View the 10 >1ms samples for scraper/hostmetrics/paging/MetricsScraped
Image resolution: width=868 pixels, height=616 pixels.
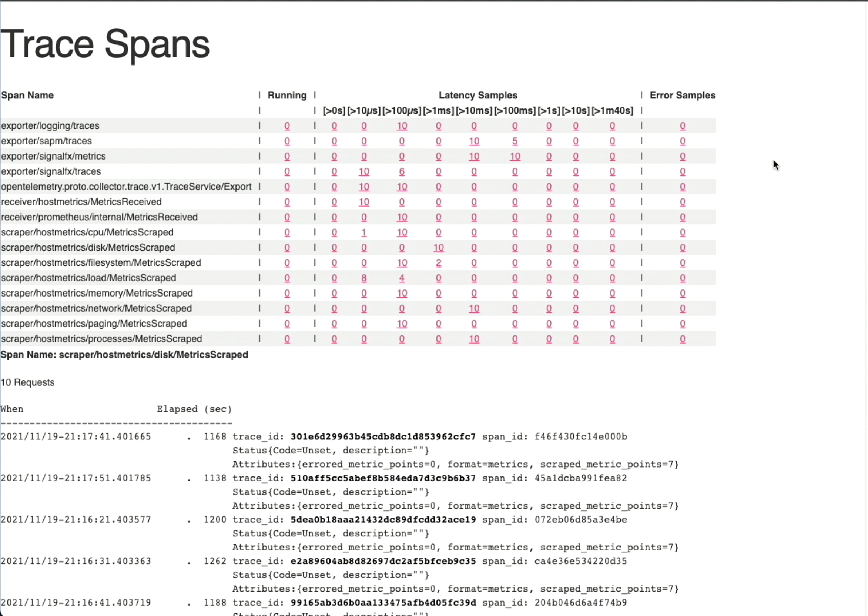402,323
